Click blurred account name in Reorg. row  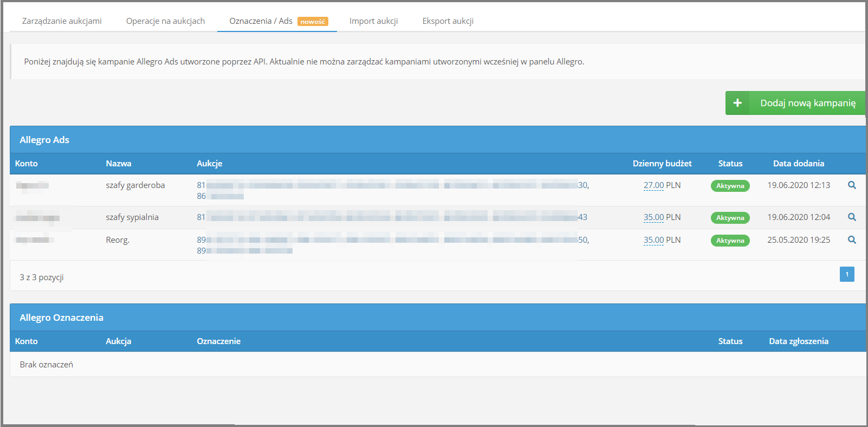35,240
